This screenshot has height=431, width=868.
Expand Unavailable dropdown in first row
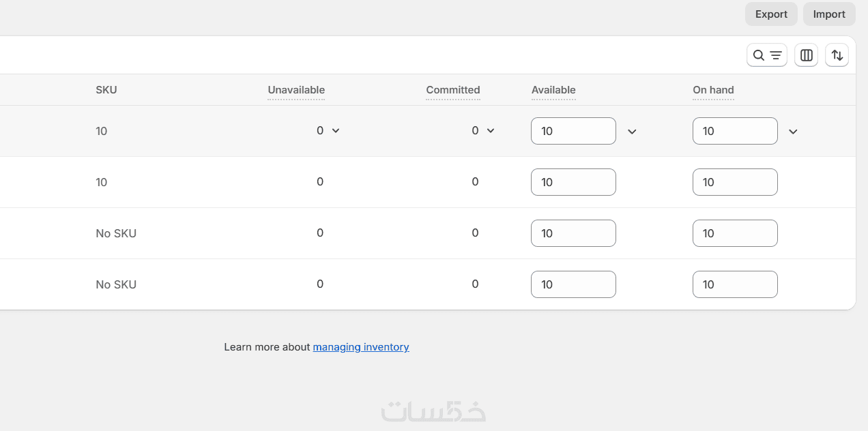point(335,130)
